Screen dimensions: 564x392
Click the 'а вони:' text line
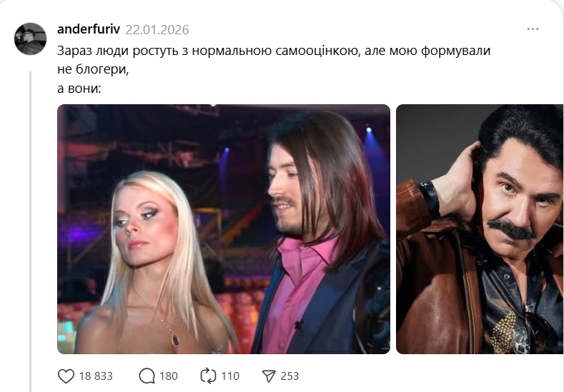[79, 88]
